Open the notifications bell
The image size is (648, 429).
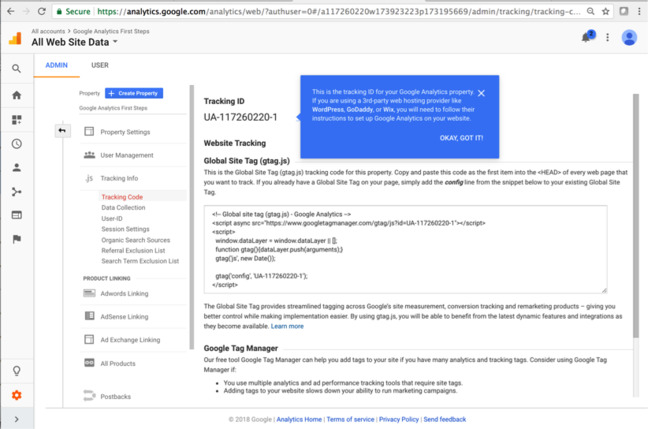tap(586, 37)
